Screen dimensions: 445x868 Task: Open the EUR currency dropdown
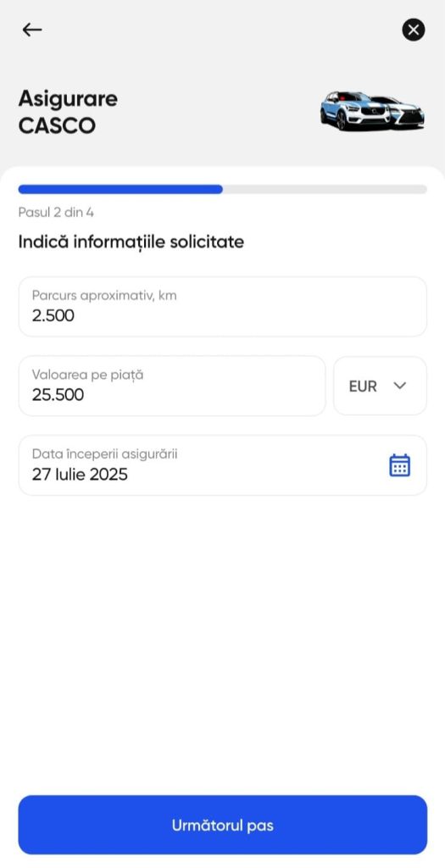point(380,386)
